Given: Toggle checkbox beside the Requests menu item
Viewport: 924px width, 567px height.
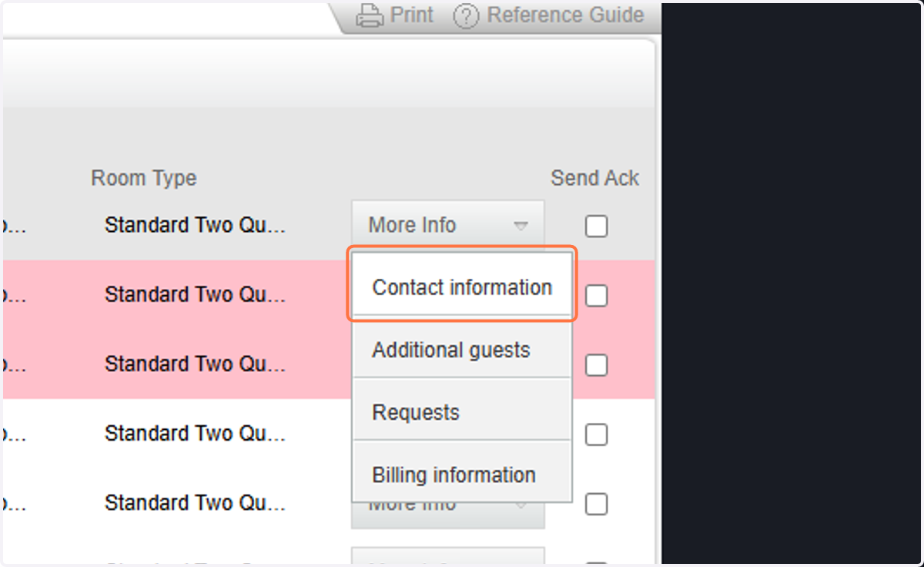Looking at the screenshot, I should pos(596,434).
